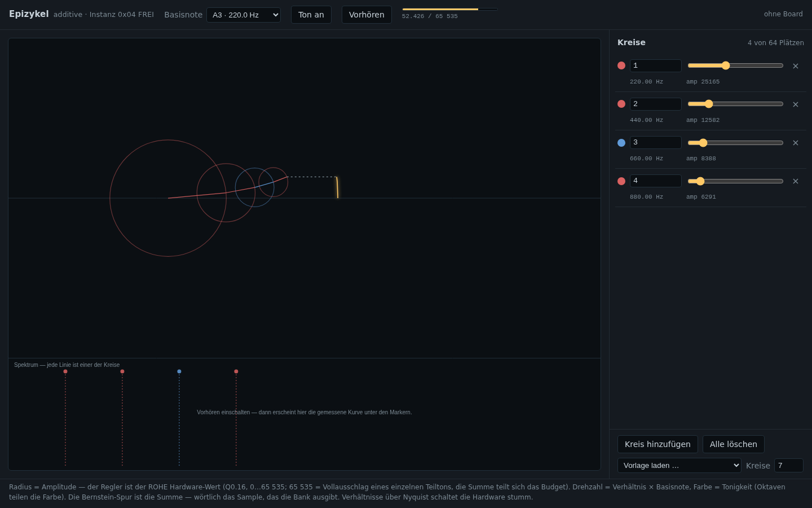The image size is (812, 508).
Task: Click the red color dot of circle 2
Action: click(621, 104)
